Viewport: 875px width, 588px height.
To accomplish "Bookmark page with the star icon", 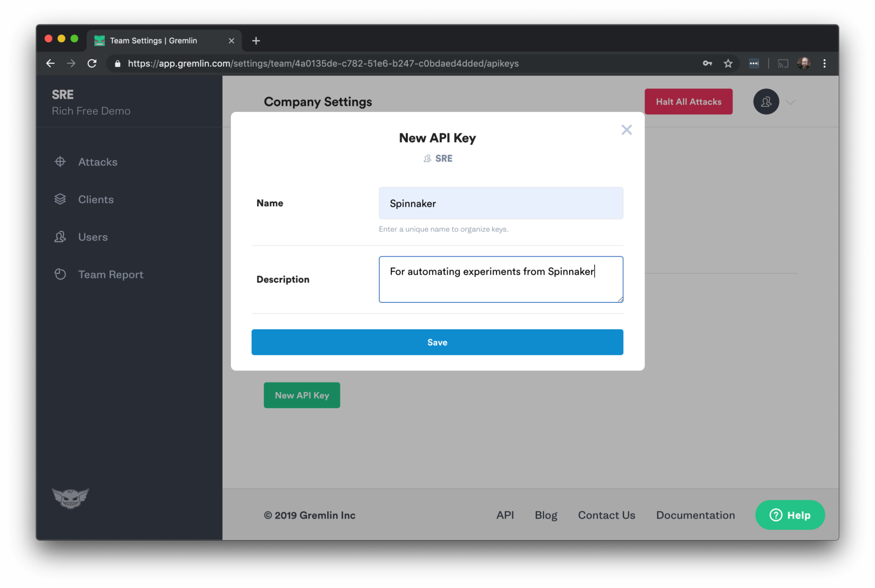I will tap(728, 63).
